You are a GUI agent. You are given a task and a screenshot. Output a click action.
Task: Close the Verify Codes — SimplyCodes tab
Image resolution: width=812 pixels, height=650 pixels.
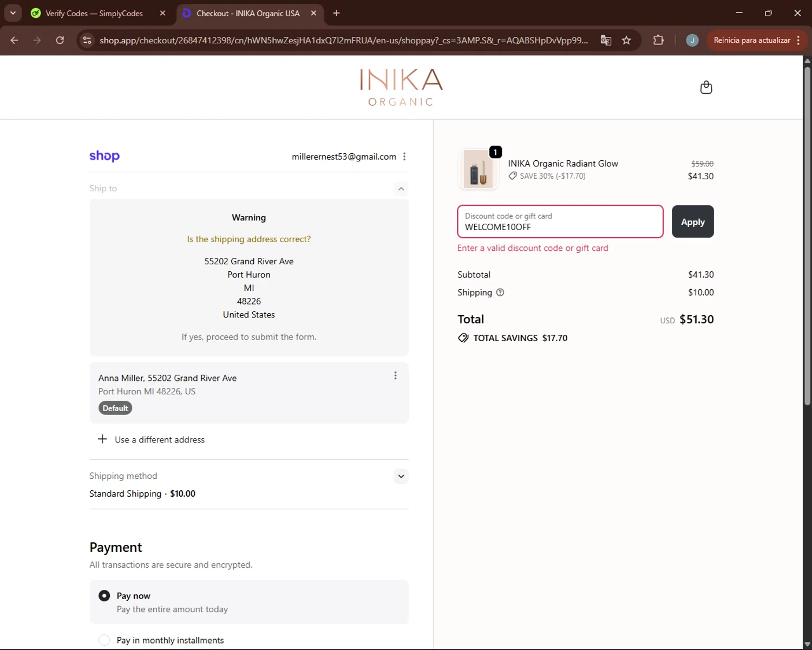click(162, 13)
